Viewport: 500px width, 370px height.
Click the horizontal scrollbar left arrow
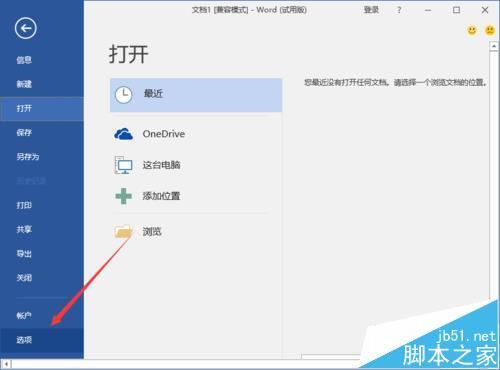pyautogui.click(x=6, y=364)
